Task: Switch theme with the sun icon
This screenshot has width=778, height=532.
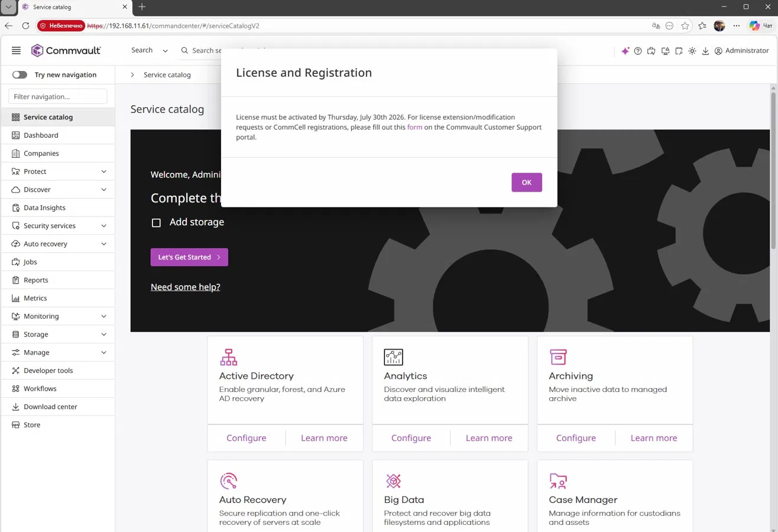Action: (692, 51)
